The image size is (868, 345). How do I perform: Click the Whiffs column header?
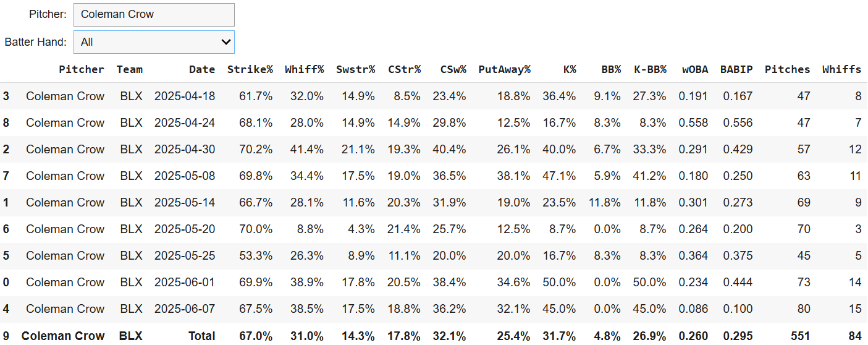click(x=841, y=69)
